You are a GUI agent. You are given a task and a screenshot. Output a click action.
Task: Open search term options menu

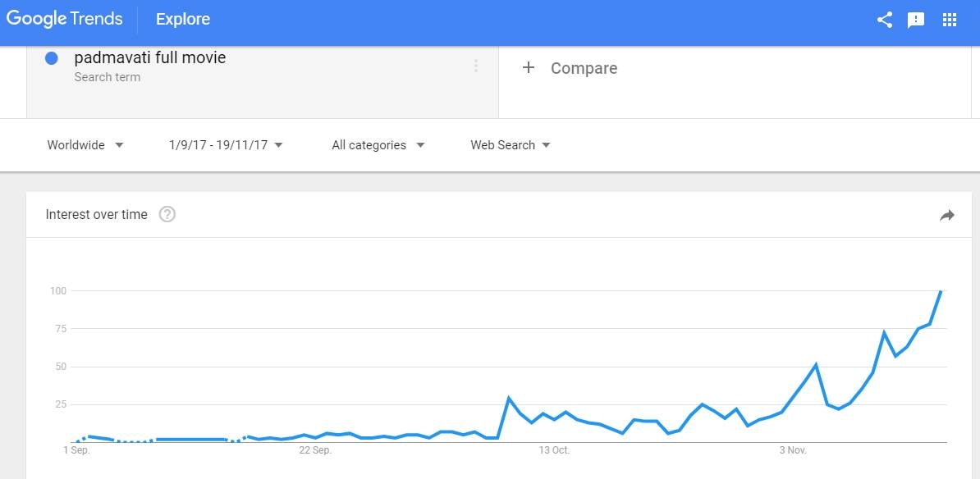pos(475,66)
